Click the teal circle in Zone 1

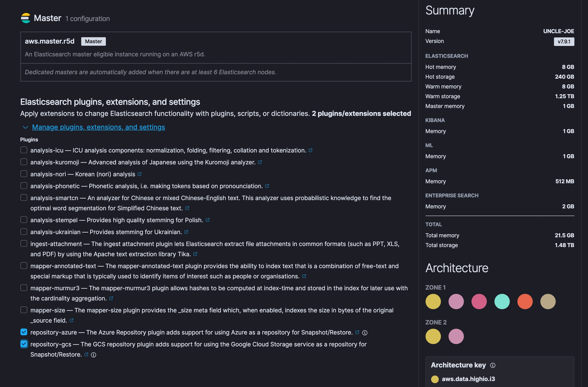502,301
